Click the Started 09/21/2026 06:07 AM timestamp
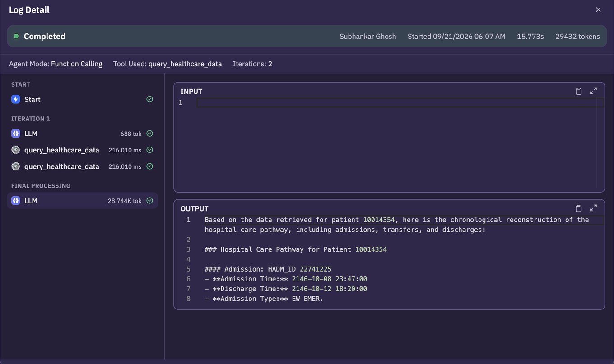 (456, 37)
